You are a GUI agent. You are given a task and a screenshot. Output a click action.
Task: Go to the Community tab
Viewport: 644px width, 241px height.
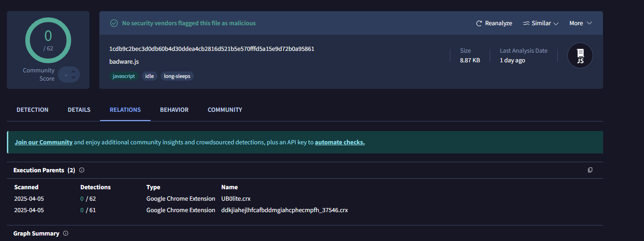point(225,110)
